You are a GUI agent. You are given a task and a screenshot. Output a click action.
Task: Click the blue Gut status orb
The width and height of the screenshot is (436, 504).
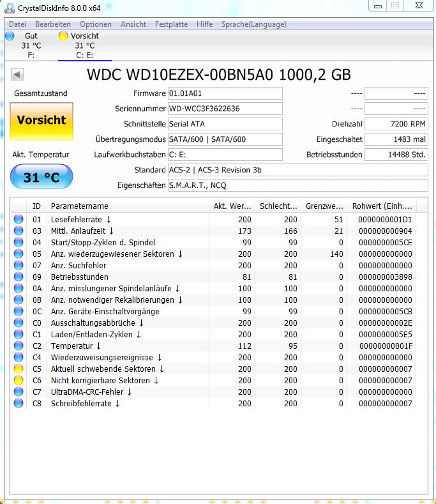point(10,36)
